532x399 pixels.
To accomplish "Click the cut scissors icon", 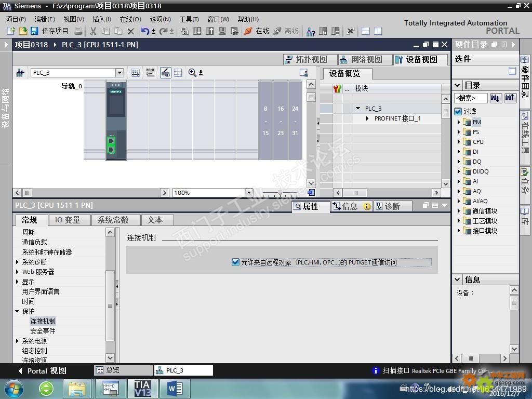I will 93,31.
